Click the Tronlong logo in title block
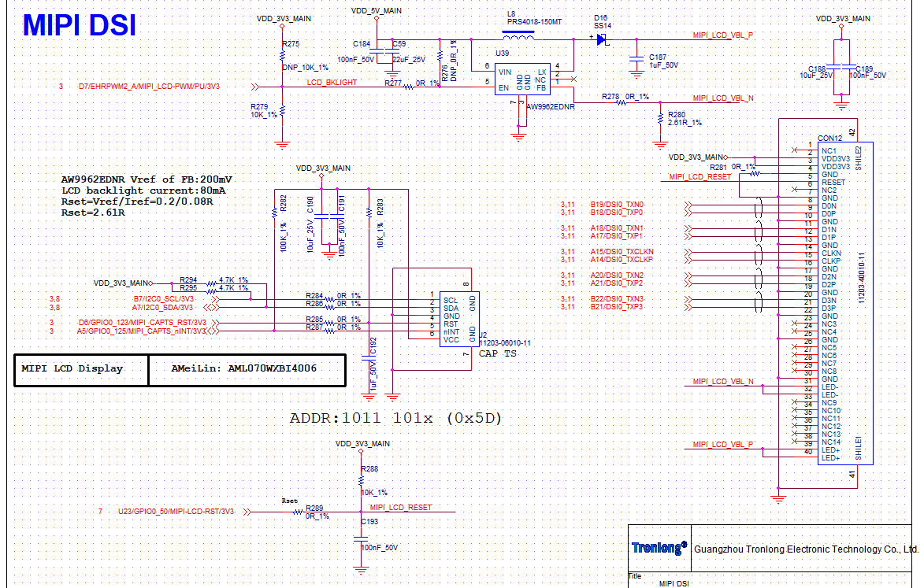This screenshot has height=588, width=924. pyautogui.click(x=659, y=548)
